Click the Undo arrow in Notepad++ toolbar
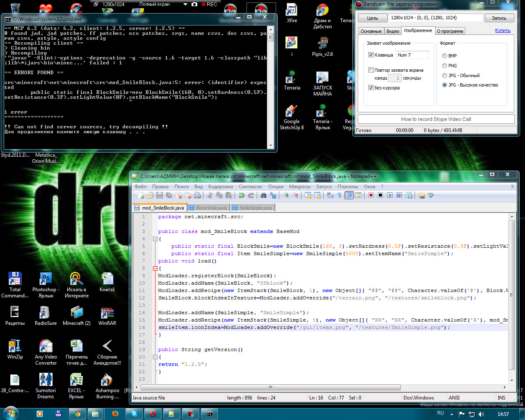The height and width of the screenshot is (420, 525). [242, 196]
